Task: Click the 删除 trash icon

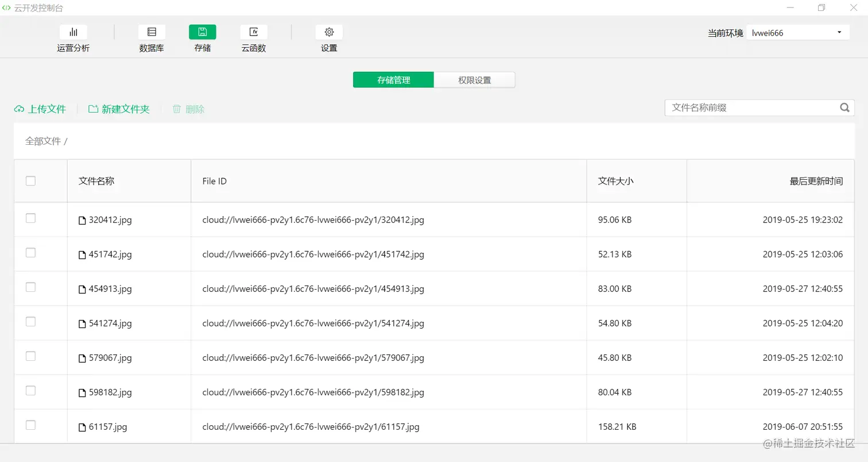Action: pyautogui.click(x=177, y=109)
